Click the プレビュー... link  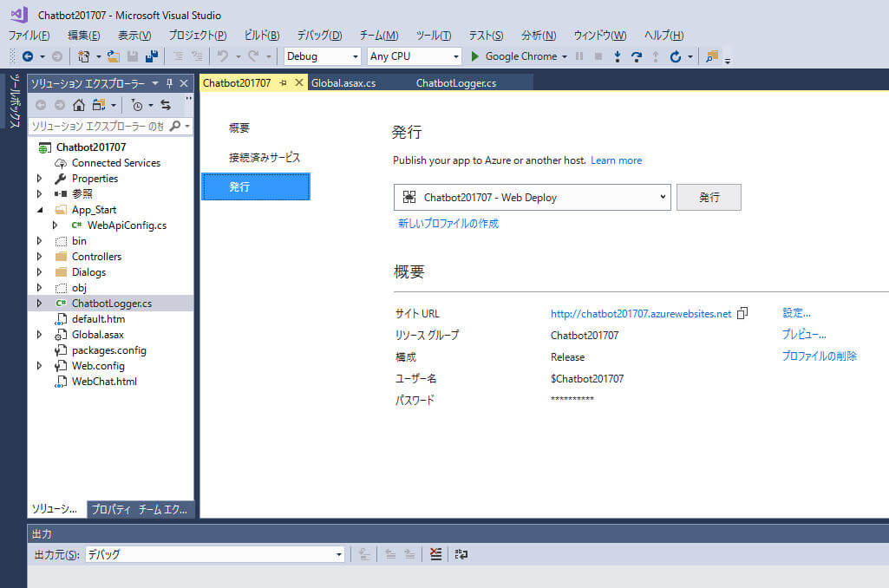pos(804,335)
